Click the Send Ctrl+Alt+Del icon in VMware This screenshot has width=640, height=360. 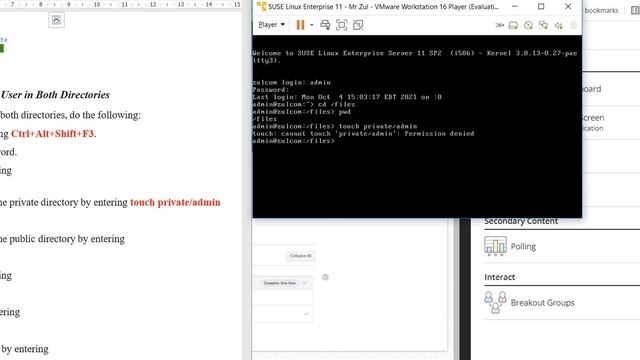[325, 25]
